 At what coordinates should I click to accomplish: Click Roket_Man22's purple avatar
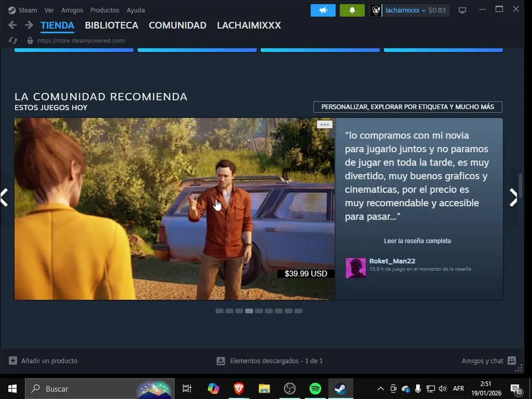coord(356,268)
